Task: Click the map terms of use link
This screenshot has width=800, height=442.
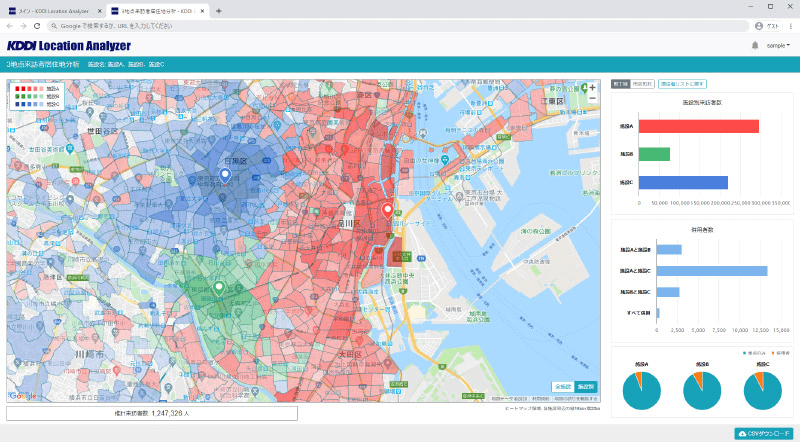Action: (540, 399)
